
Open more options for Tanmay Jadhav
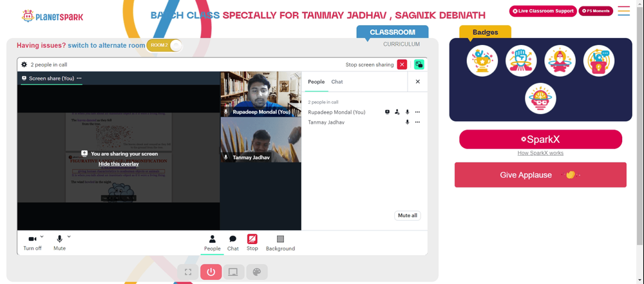click(x=417, y=122)
